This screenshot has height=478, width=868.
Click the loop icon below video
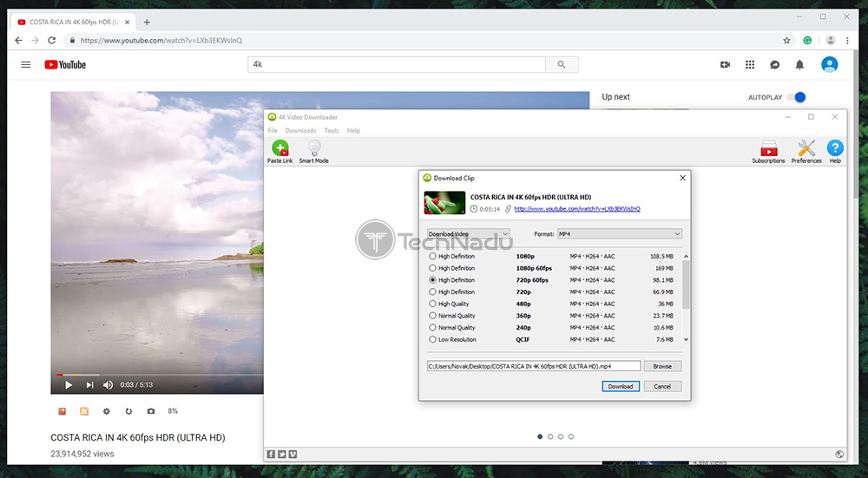point(128,411)
